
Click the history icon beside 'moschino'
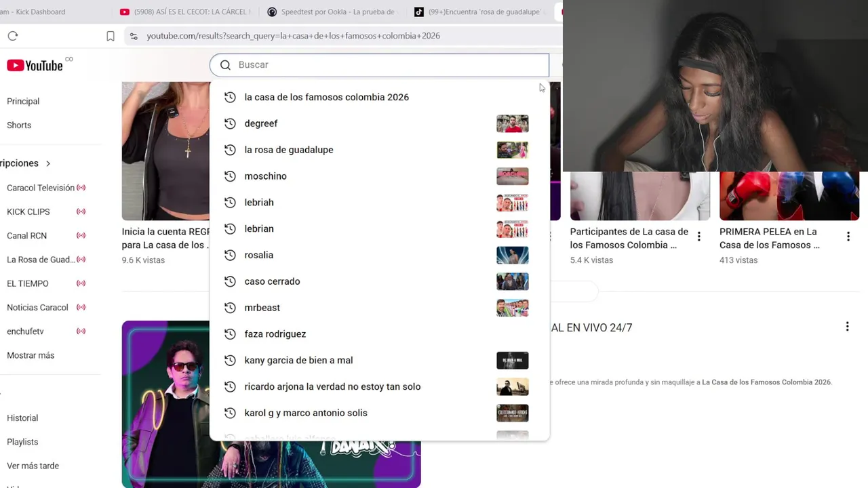point(230,176)
